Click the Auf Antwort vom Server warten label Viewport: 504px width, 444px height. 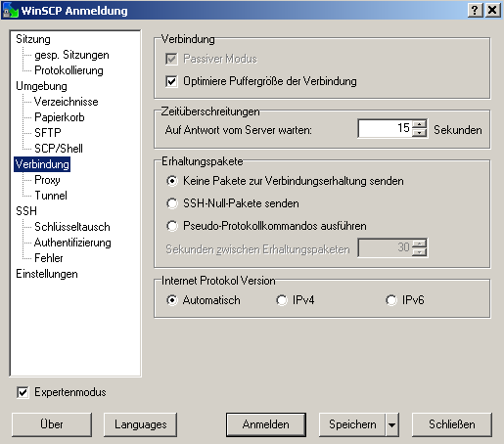coord(239,130)
